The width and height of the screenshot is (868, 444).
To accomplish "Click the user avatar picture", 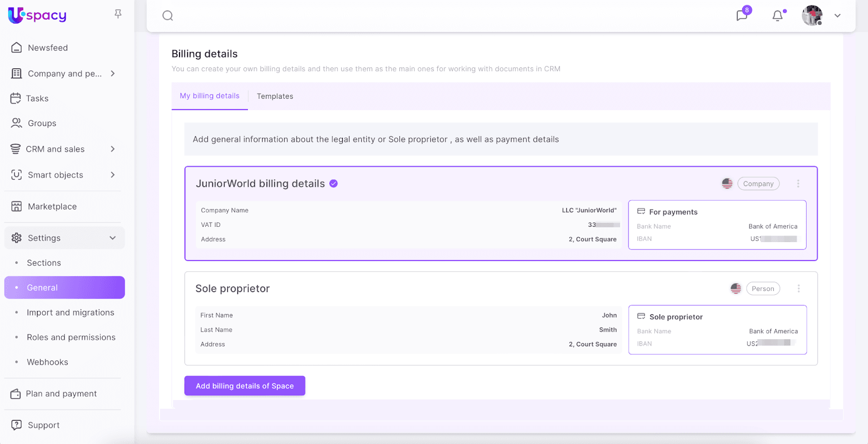I will click(812, 16).
